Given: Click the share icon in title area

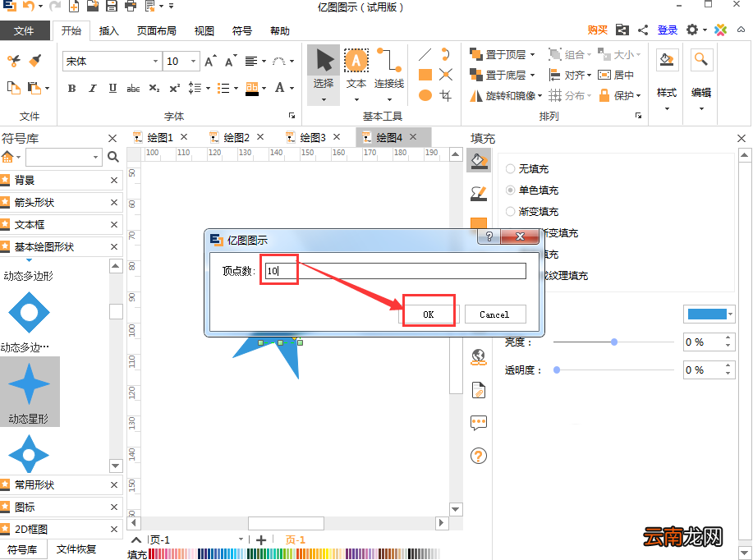Looking at the screenshot, I should coord(642,30).
